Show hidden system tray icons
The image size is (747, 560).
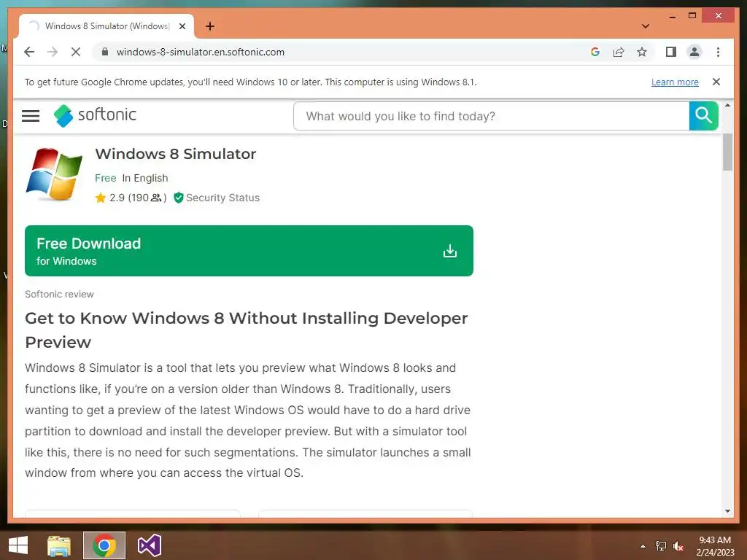pyautogui.click(x=643, y=546)
